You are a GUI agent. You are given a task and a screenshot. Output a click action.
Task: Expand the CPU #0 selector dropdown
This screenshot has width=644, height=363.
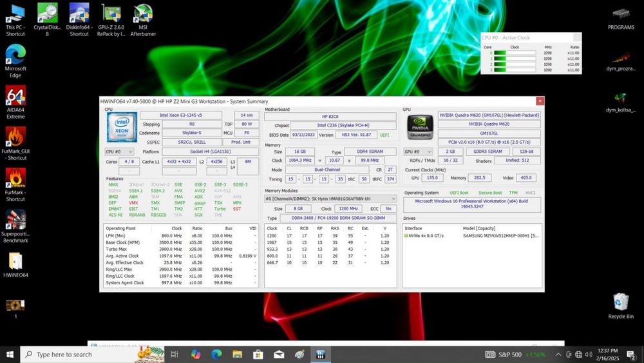pos(119,152)
